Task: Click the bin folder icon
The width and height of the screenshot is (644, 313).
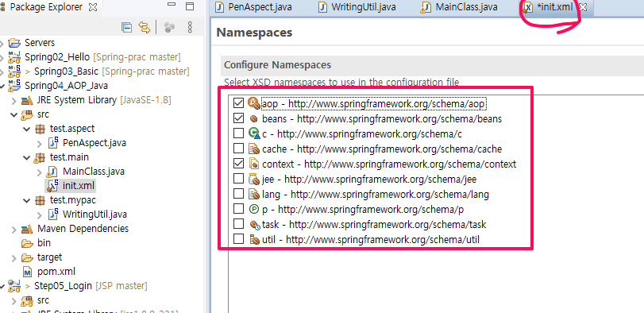Action: (27, 243)
